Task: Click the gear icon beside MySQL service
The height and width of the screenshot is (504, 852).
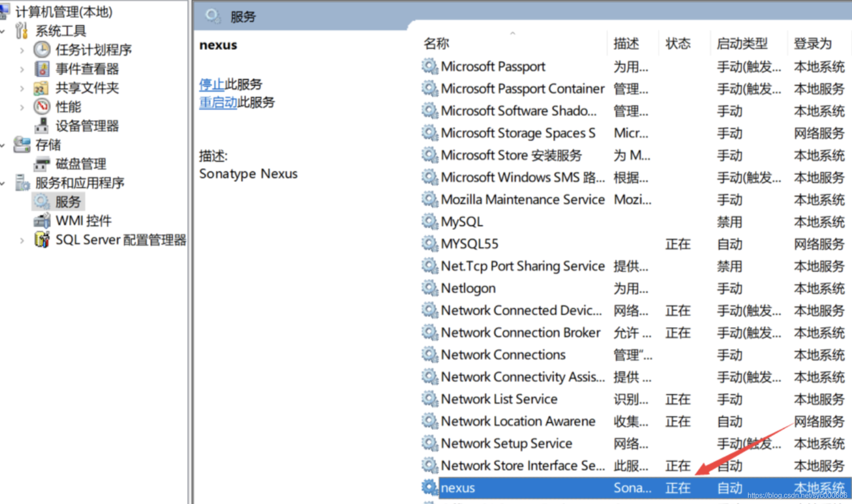Action: tap(429, 221)
